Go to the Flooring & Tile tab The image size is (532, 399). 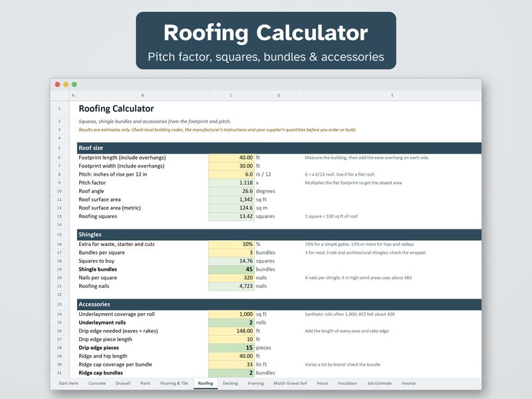click(x=174, y=383)
